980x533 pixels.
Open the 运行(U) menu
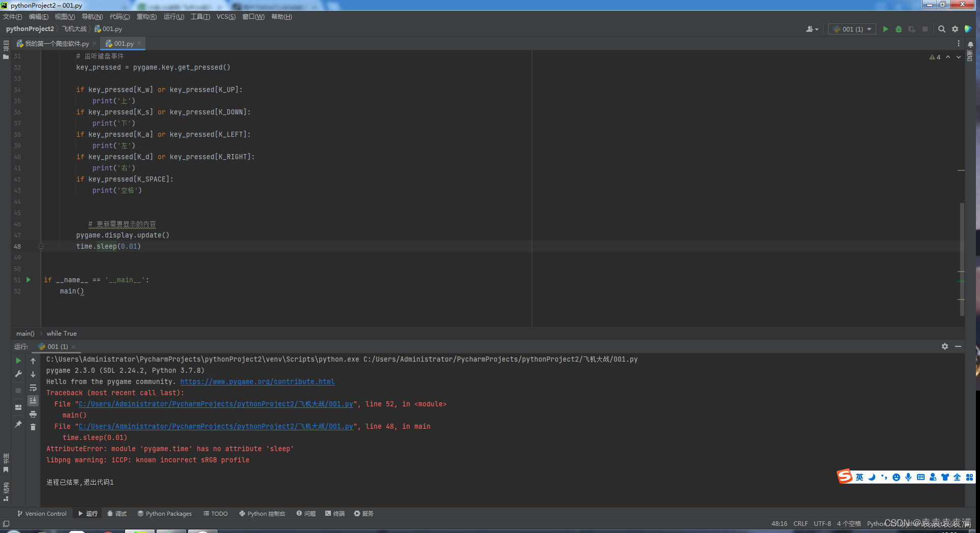pyautogui.click(x=174, y=17)
